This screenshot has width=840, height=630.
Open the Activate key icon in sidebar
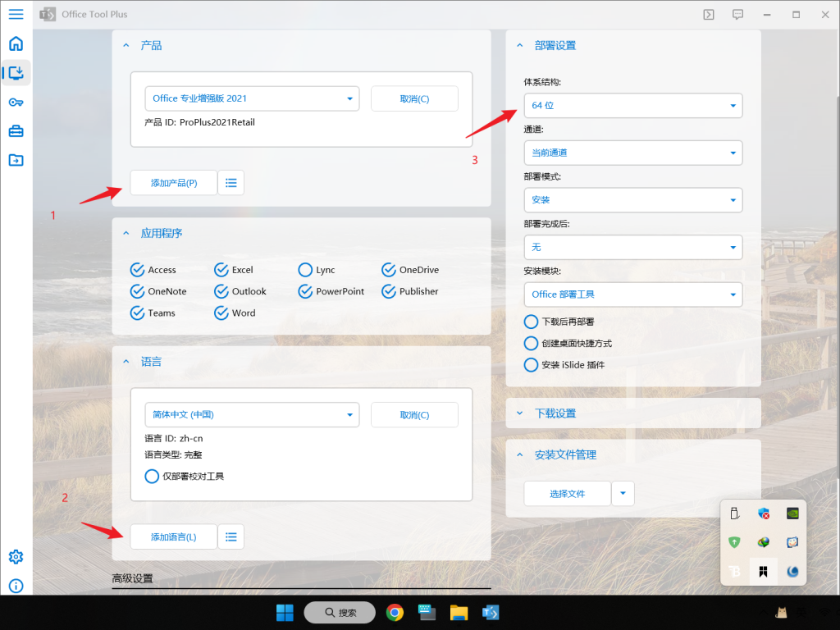[x=16, y=102]
